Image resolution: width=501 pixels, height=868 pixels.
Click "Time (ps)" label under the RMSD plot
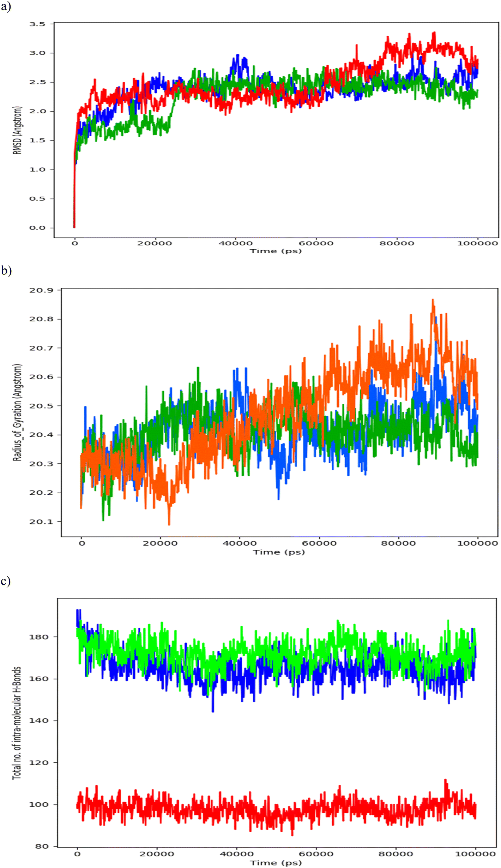[276, 251]
